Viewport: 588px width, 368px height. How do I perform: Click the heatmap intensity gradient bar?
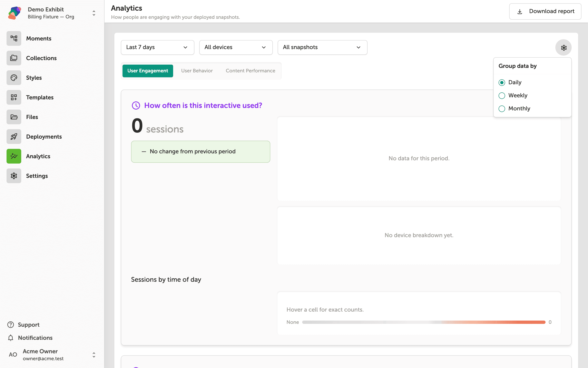click(x=424, y=322)
